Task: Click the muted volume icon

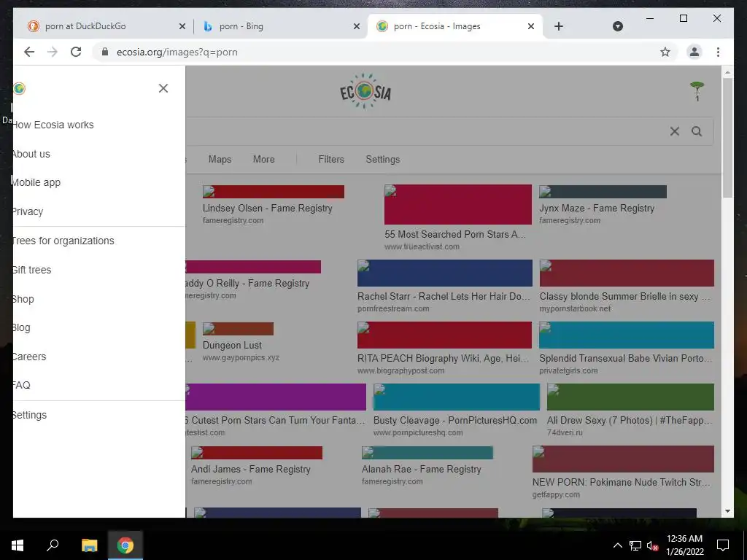Action: (652, 545)
